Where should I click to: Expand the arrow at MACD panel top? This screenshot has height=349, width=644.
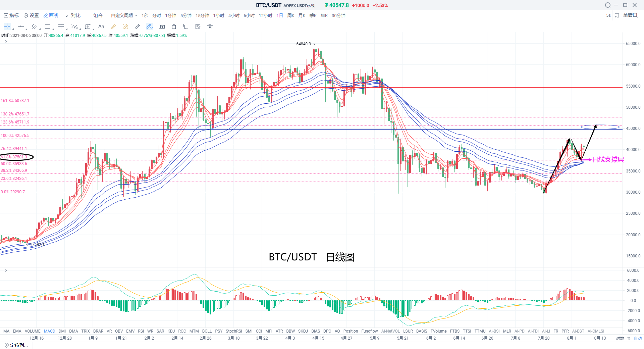tap(6, 270)
